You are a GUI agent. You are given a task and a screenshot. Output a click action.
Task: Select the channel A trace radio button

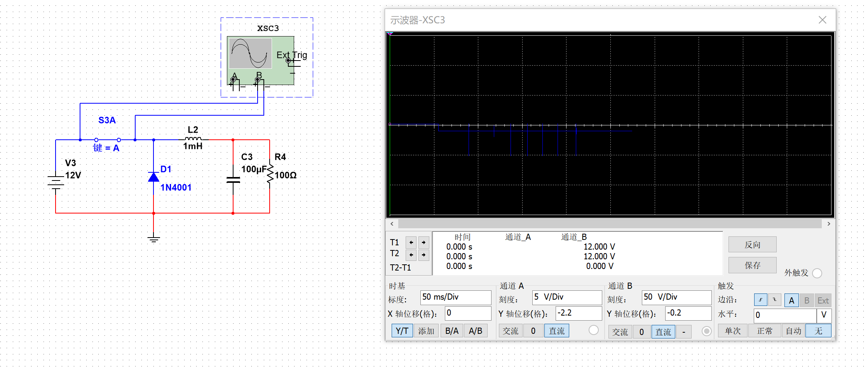(x=594, y=330)
